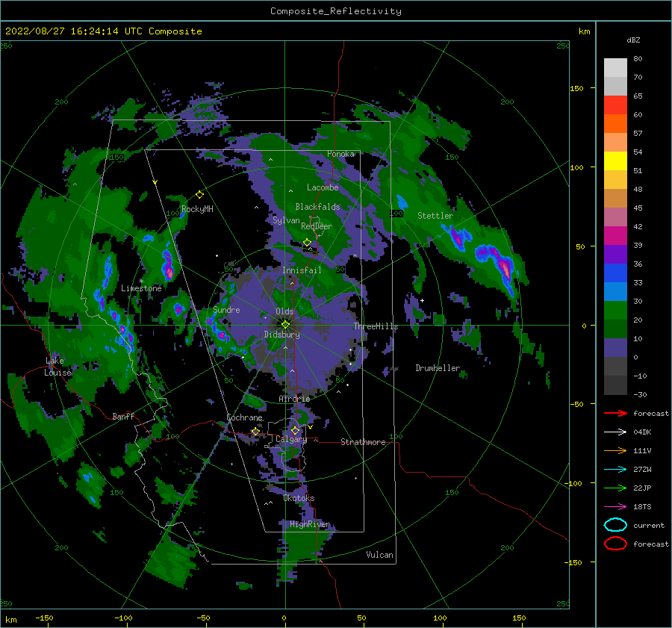Select the yellow 51–54 dBZ swatch
Viewport: 672px width, 628px height.
[x=615, y=161]
